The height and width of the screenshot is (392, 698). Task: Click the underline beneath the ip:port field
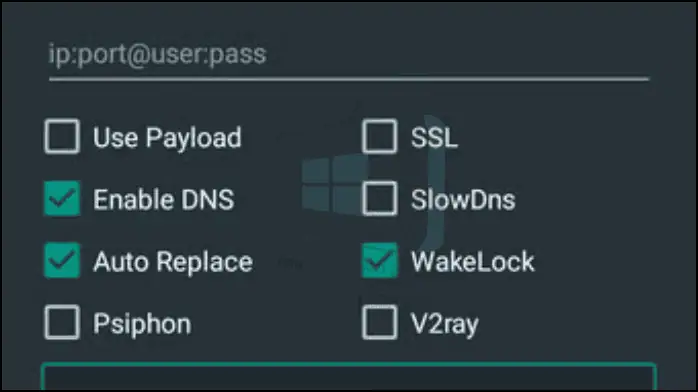click(x=349, y=79)
